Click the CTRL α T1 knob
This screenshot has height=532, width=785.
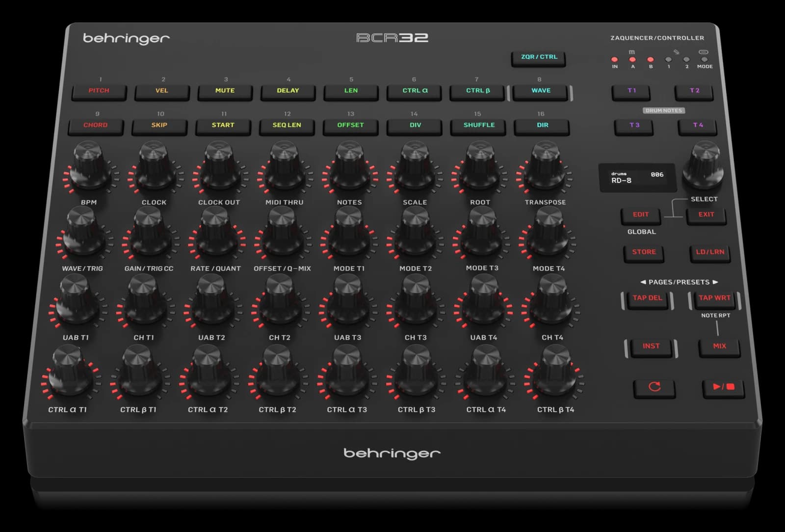[x=70, y=370]
